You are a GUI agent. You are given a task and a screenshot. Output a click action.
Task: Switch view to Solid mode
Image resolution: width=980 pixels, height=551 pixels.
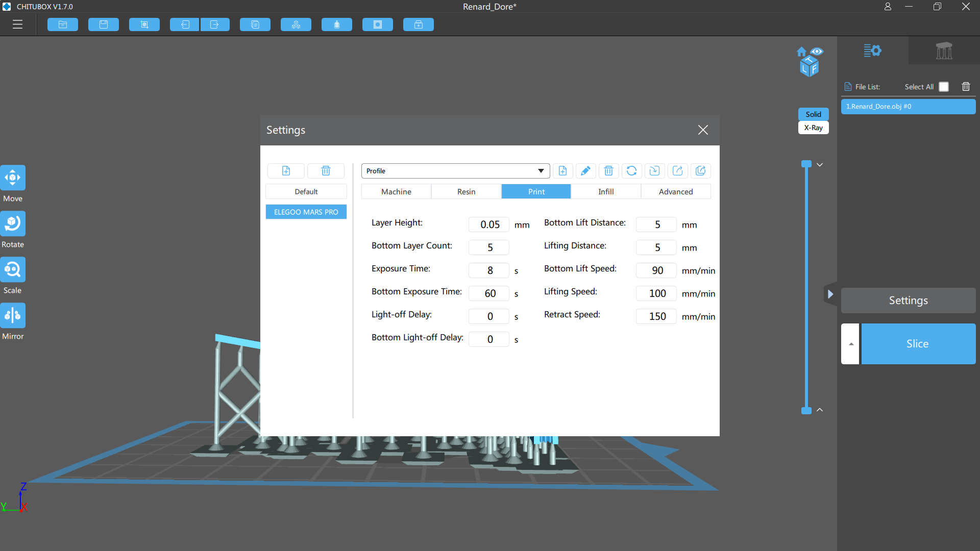[813, 114]
